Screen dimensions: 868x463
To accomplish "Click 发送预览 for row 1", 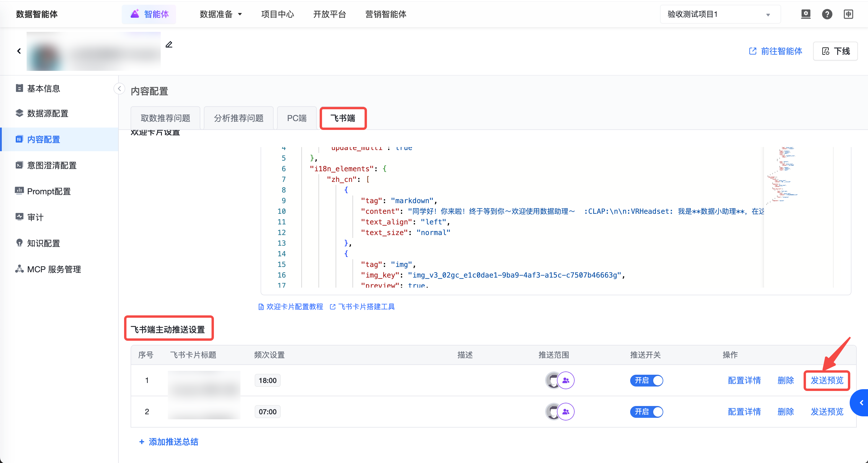I will [x=827, y=380].
